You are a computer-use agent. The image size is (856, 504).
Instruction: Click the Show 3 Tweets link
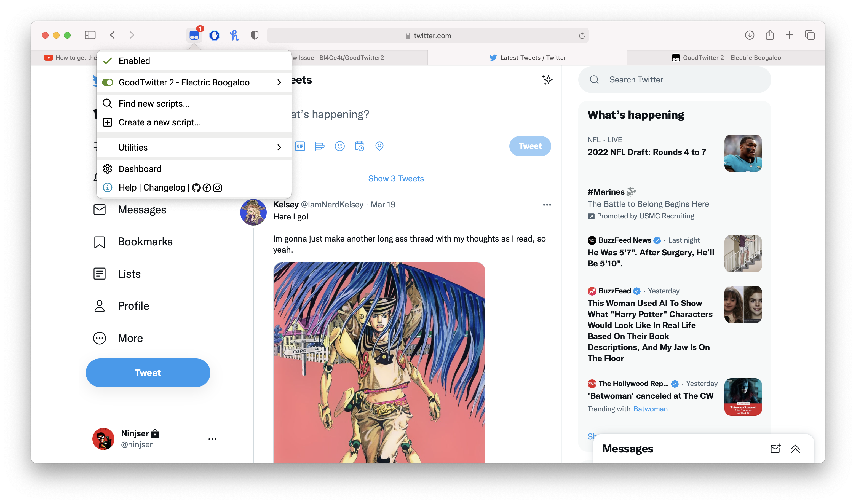[x=396, y=179]
